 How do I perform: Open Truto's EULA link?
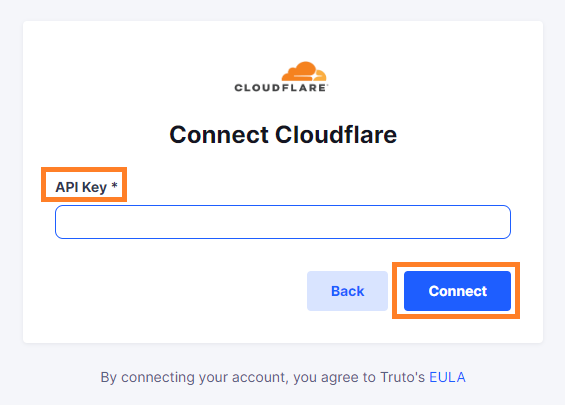click(x=447, y=377)
